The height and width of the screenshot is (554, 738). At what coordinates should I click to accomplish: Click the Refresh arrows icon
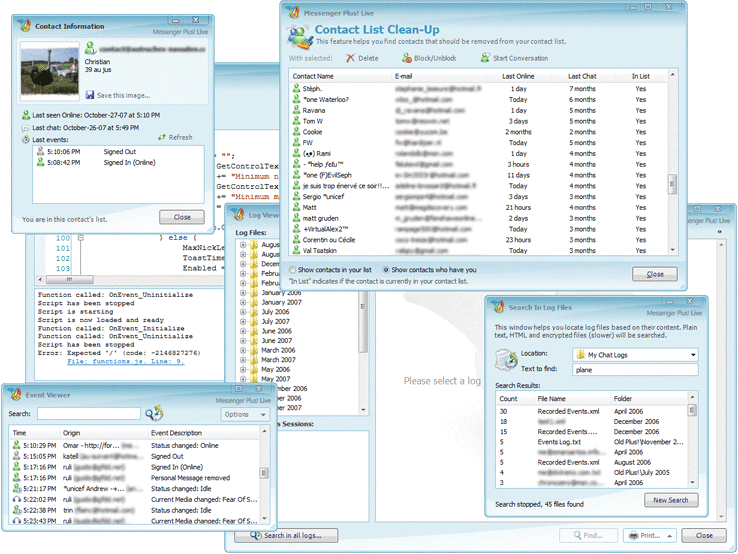tap(162, 137)
